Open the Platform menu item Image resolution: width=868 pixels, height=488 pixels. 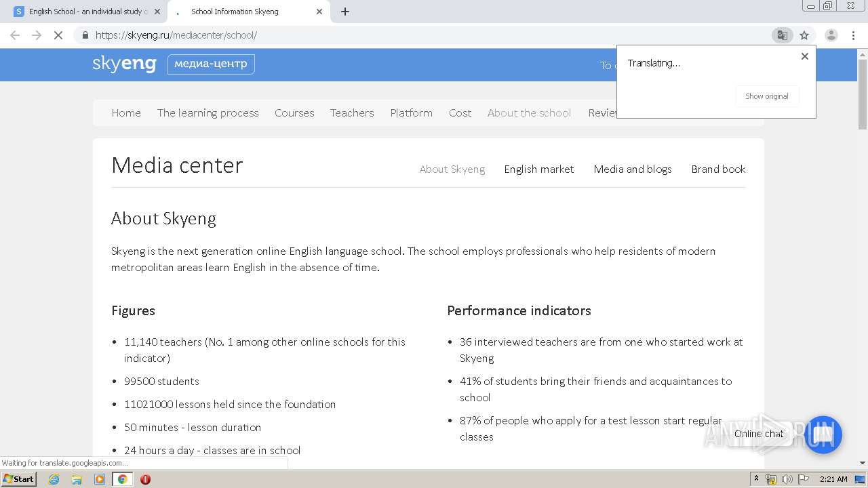point(411,113)
